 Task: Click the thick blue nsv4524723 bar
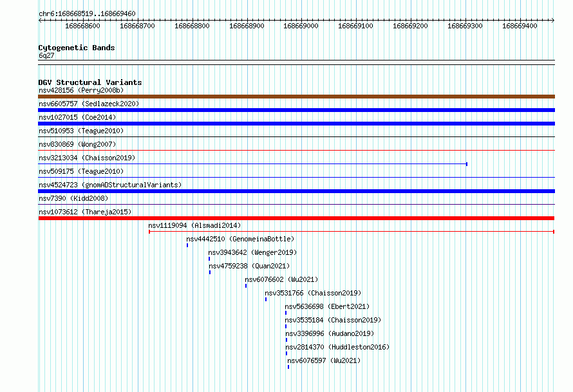pos(296,191)
